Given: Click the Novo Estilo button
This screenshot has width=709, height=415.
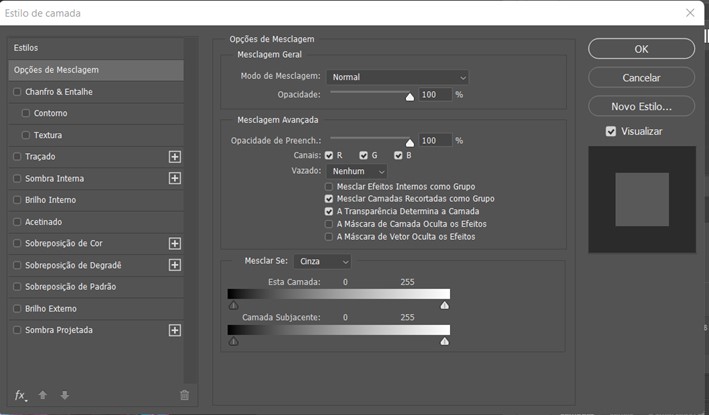Looking at the screenshot, I should point(641,107).
